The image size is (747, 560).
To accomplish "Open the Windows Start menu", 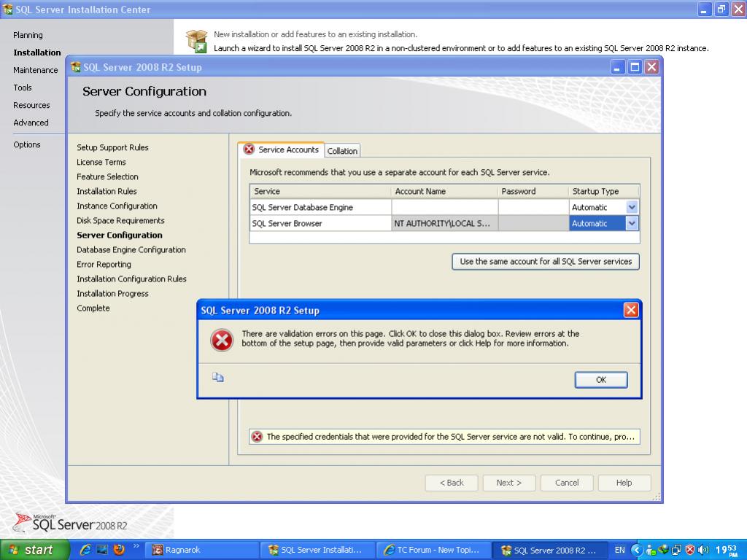I will click(34, 550).
